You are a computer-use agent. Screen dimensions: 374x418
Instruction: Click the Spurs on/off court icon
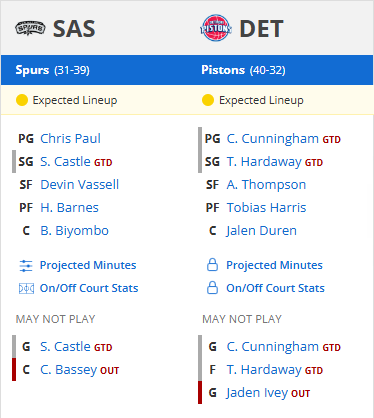pyautogui.click(x=26, y=288)
